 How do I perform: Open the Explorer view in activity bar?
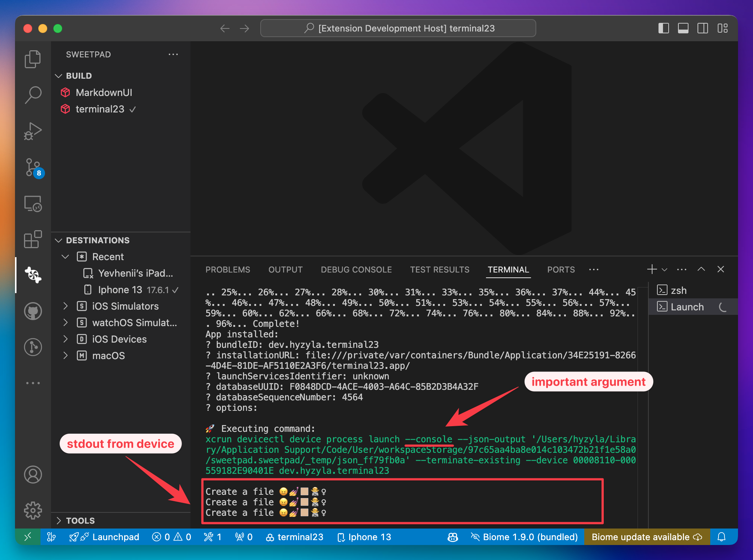(x=33, y=59)
